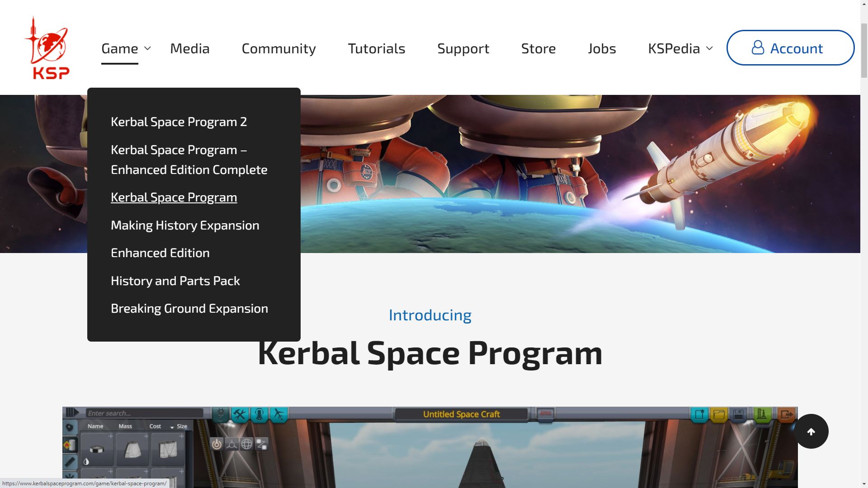The image size is (868, 488).
Task: Click the Introducing heading text
Action: 430,315
